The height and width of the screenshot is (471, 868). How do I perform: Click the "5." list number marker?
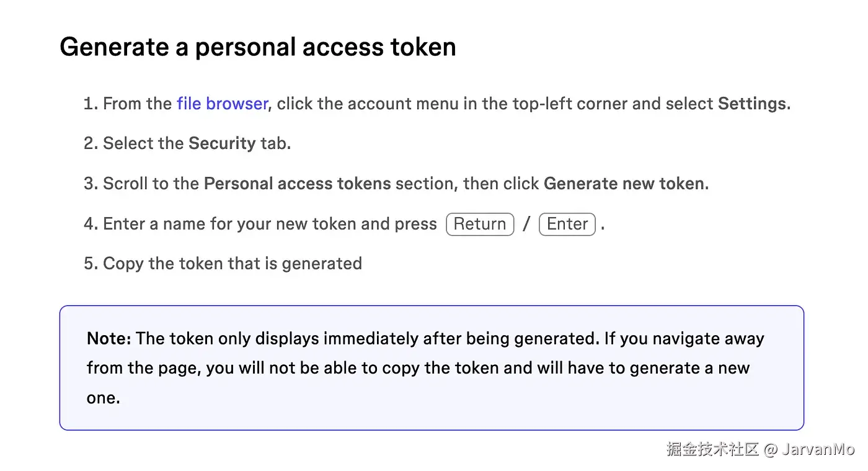[x=91, y=264]
